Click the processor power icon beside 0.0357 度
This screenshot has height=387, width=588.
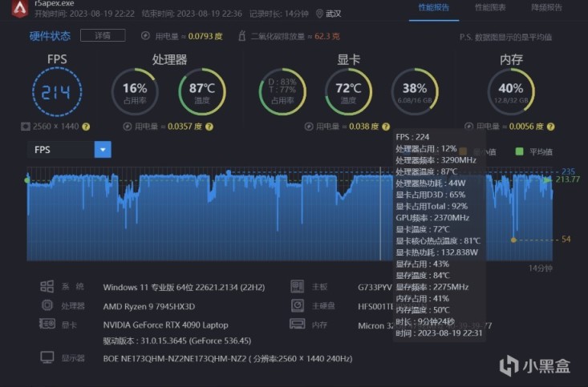pyautogui.click(x=128, y=127)
